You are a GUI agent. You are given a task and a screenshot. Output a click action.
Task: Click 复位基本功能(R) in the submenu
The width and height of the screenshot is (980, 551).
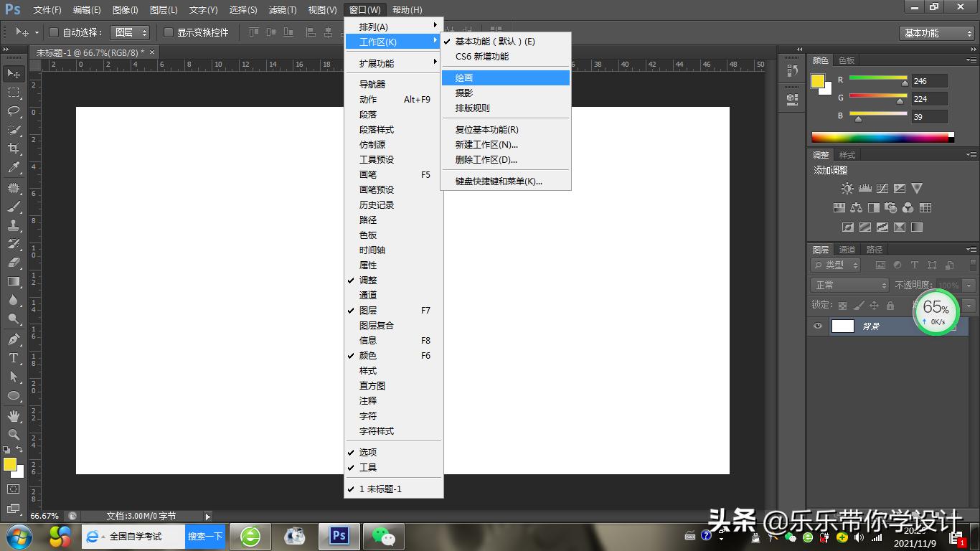[486, 130]
